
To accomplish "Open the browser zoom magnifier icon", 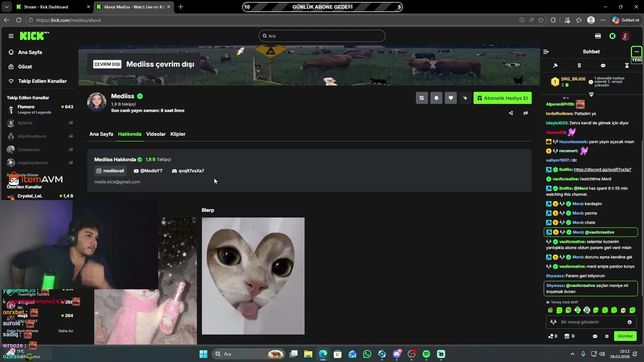I will tap(522, 20).
